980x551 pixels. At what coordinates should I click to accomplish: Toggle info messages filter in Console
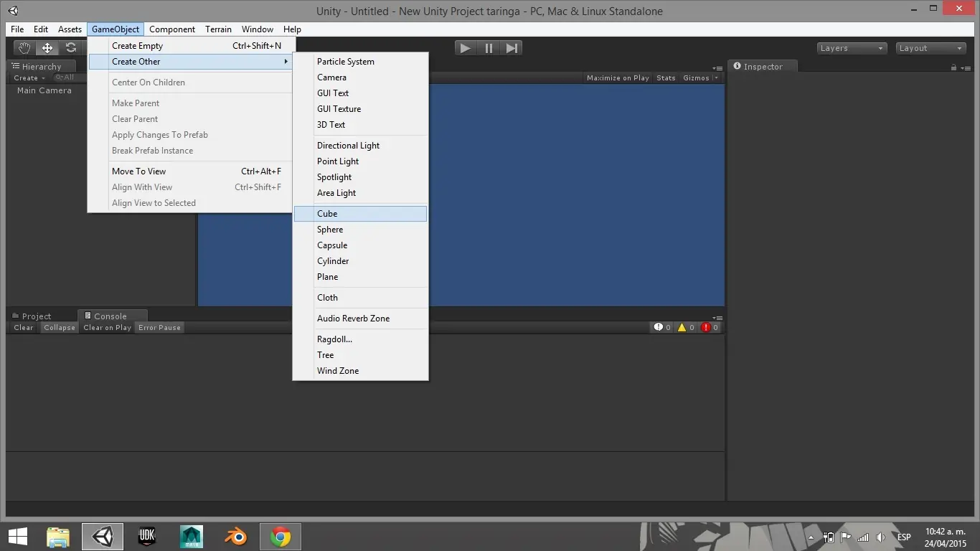[661, 327]
